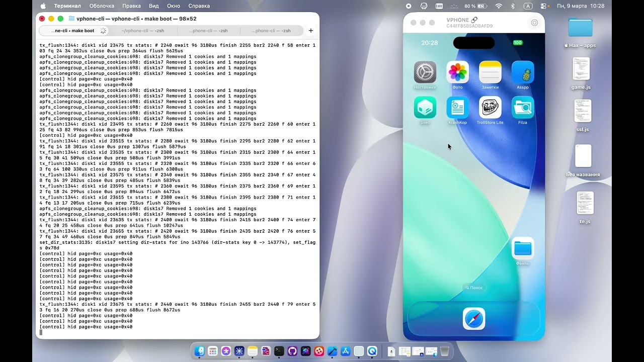
Task: Click the WordPress-style W menu bar icon
Action: 424,6
